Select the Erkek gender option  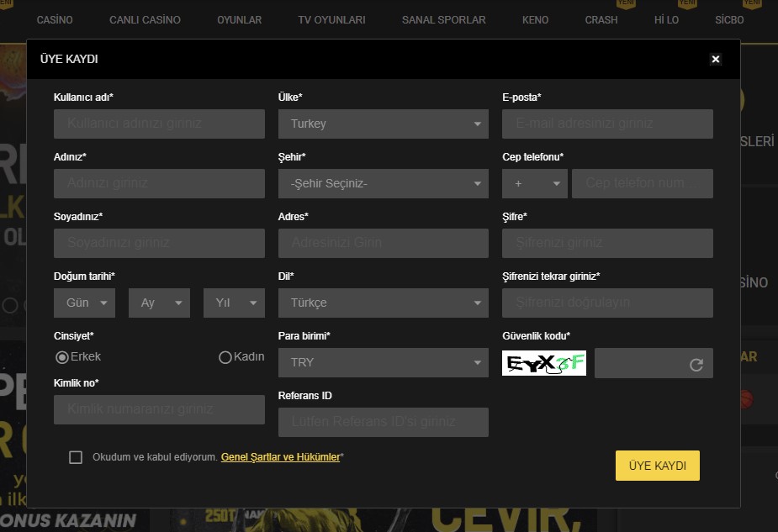tap(62, 357)
